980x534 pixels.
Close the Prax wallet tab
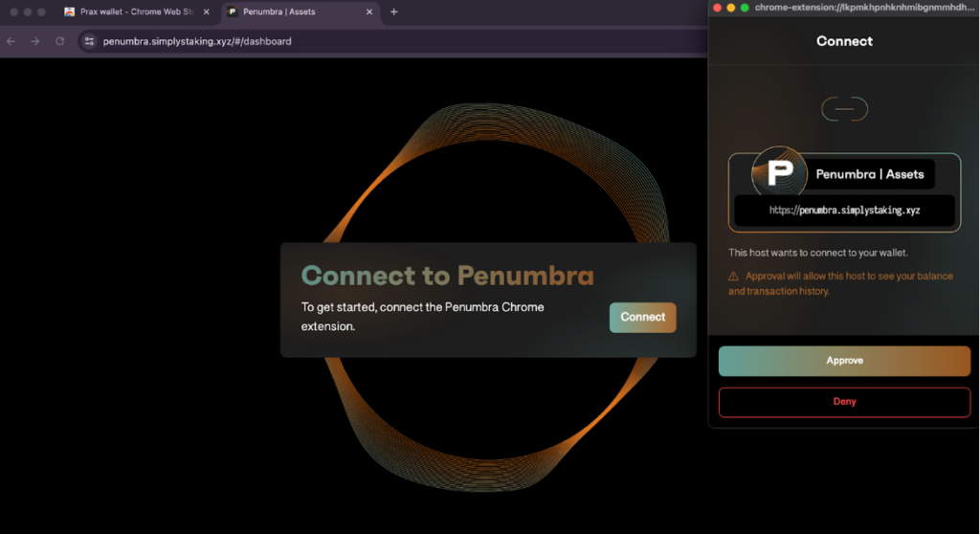(206, 11)
